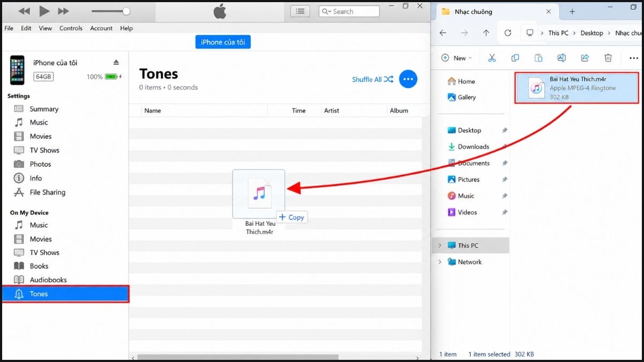Expand the This PC tree node
This screenshot has width=644, height=362.
pos(440,246)
